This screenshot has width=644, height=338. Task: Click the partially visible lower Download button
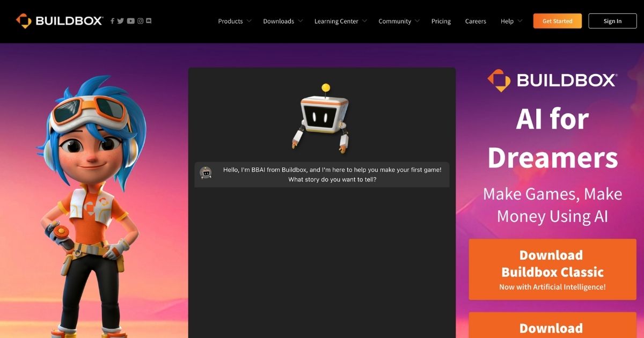(552, 325)
